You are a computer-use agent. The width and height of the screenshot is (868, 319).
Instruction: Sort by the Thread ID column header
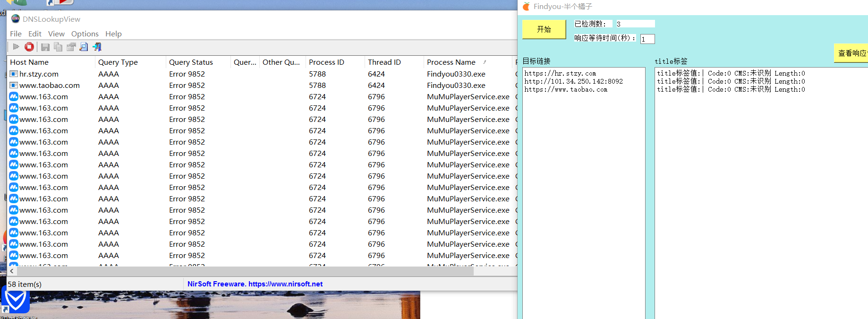pyautogui.click(x=394, y=62)
